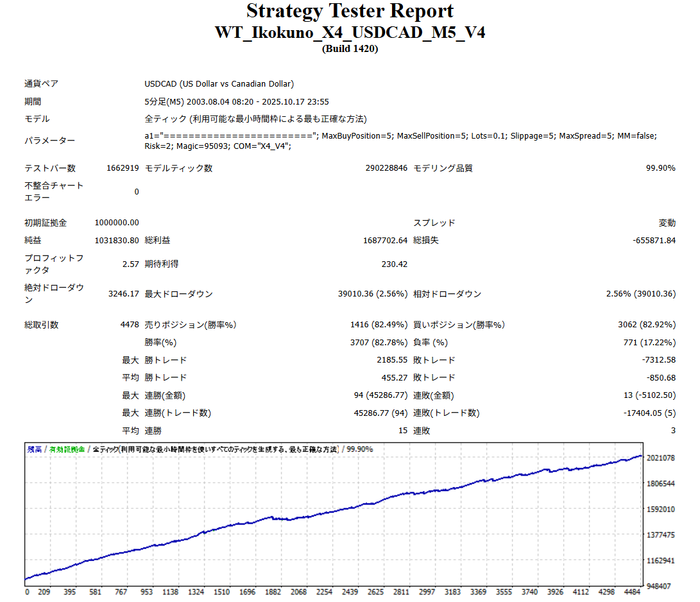This screenshot has width=700, height=602.
Task: Select the total trades value 4478
Action: click(129, 325)
